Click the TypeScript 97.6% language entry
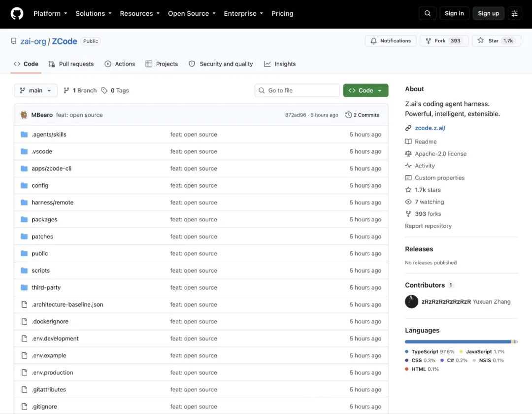 430,351
